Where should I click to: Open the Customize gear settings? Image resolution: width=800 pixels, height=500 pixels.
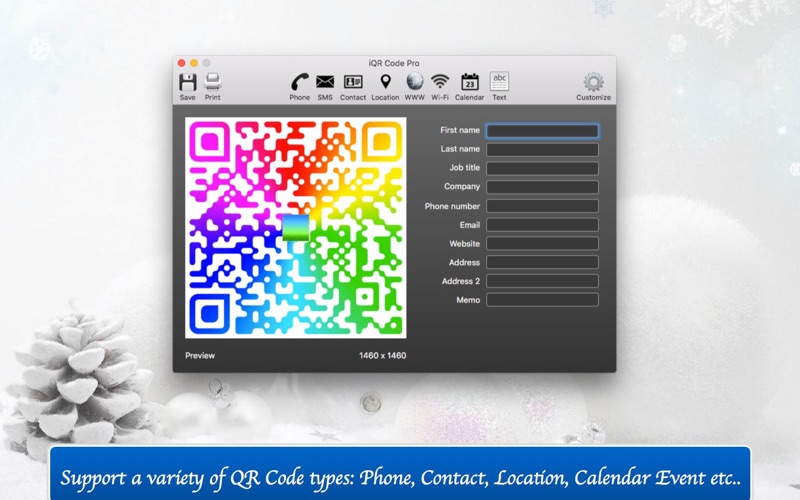593,82
